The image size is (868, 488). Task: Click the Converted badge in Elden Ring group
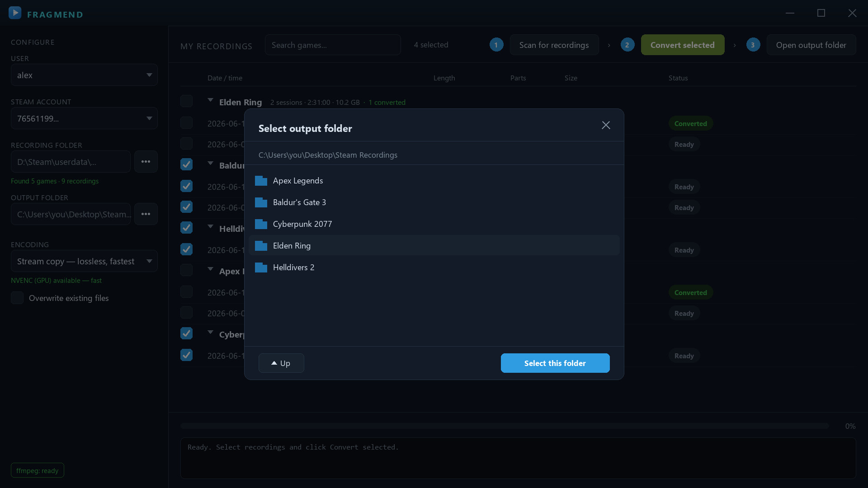(690, 123)
